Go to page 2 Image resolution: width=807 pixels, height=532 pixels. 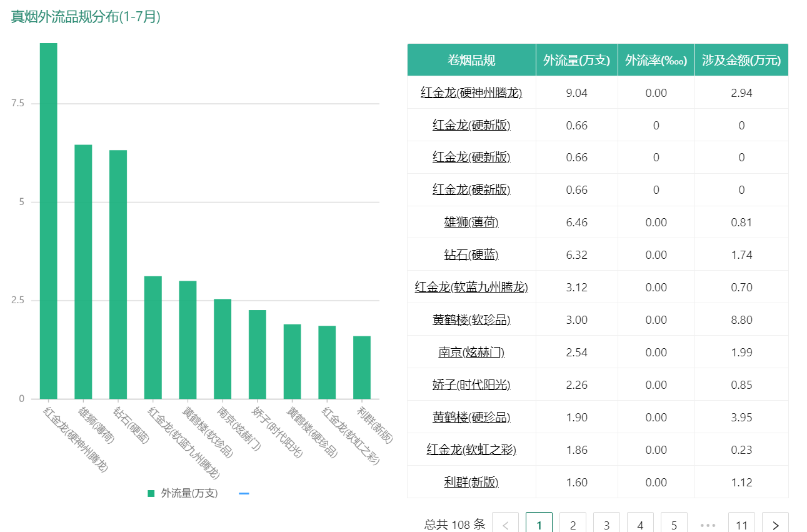pos(573,525)
